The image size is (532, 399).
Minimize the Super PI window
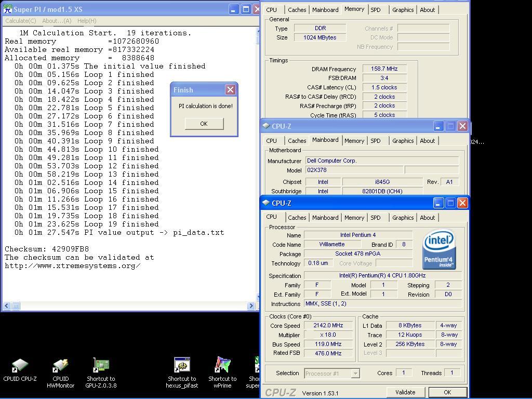tap(233, 9)
